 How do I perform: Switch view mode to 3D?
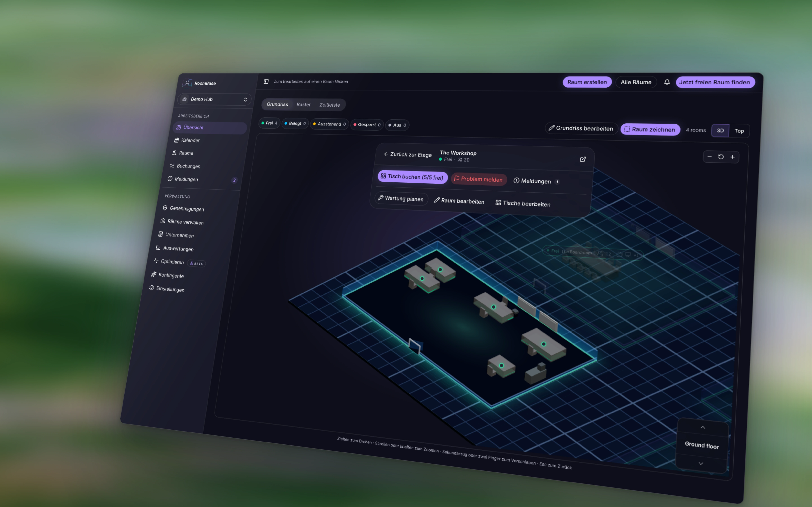[720, 130]
